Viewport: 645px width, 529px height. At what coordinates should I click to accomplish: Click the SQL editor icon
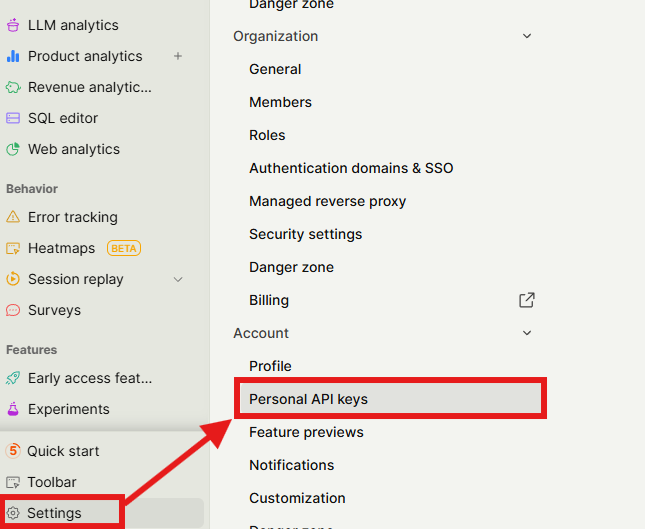pos(13,118)
